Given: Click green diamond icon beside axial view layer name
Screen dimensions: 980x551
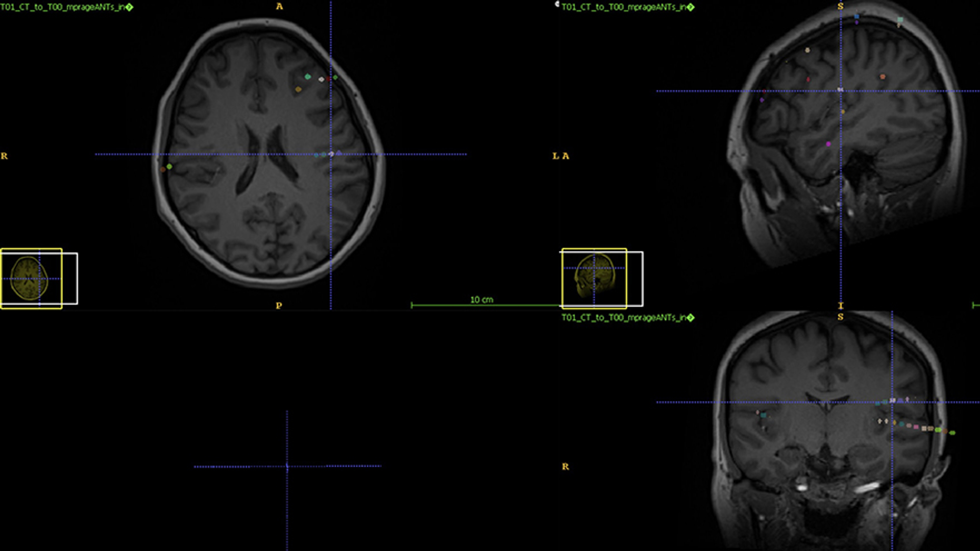Looking at the screenshot, I should 129,7.
